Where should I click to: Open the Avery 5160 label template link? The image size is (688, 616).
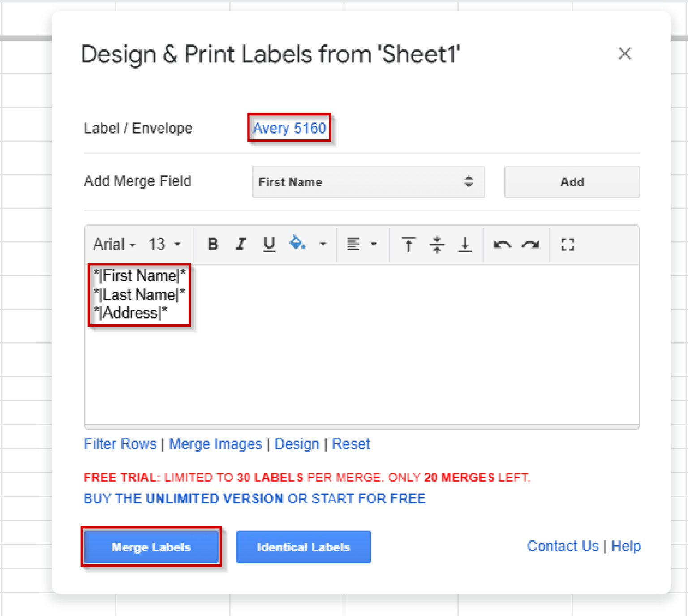[x=289, y=128]
